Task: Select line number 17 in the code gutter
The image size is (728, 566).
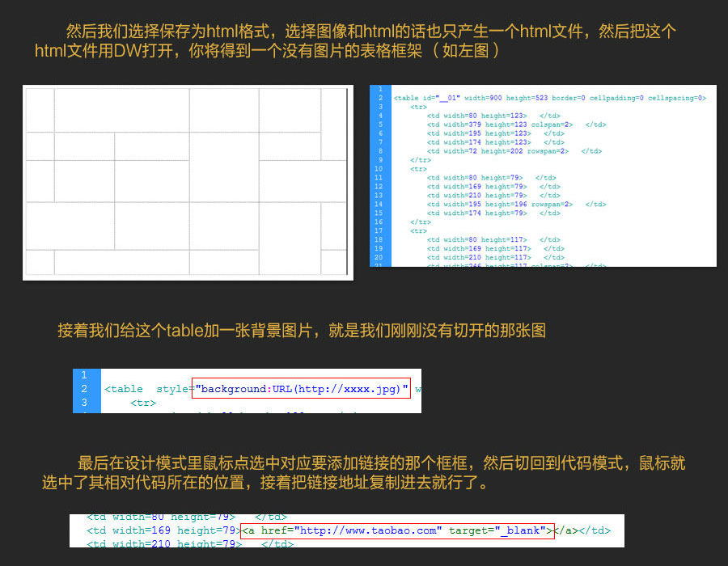Action: pos(379,230)
